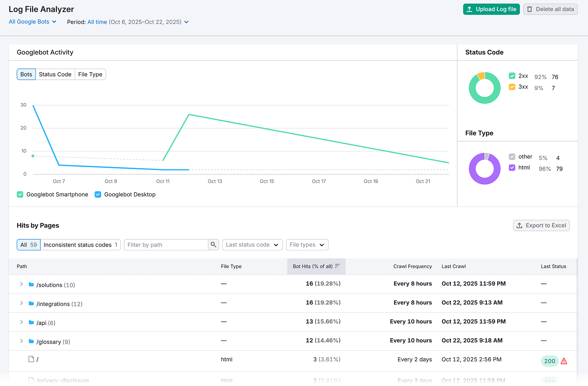The image size is (588, 386).
Task: Click the trash icon next to Delete all data
Action: pyautogui.click(x=529, y=9)
